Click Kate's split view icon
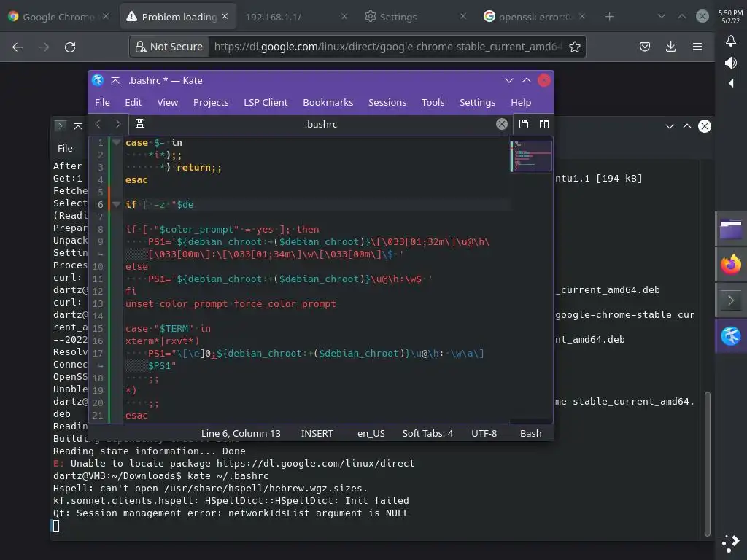This screenshot has height=560, width=747. click(544, 124)
